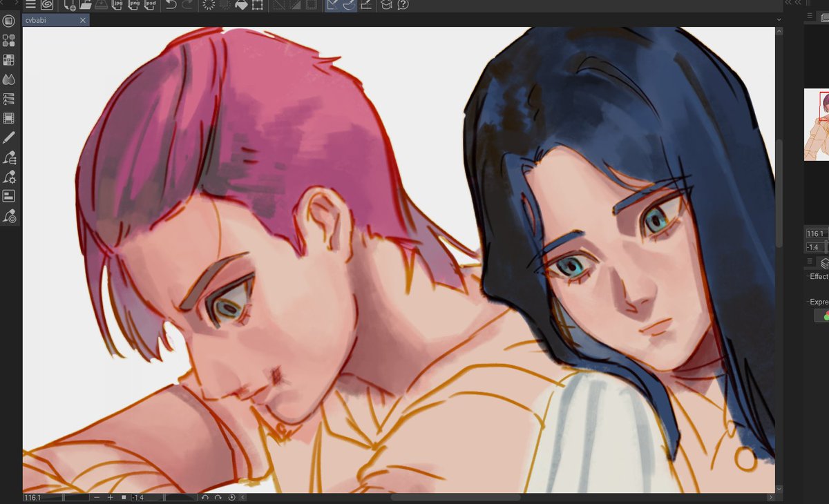Rotate canvas left with counterclockwise arrow
The width and height of the screenshot is (829, 504).
pos(205,497)
